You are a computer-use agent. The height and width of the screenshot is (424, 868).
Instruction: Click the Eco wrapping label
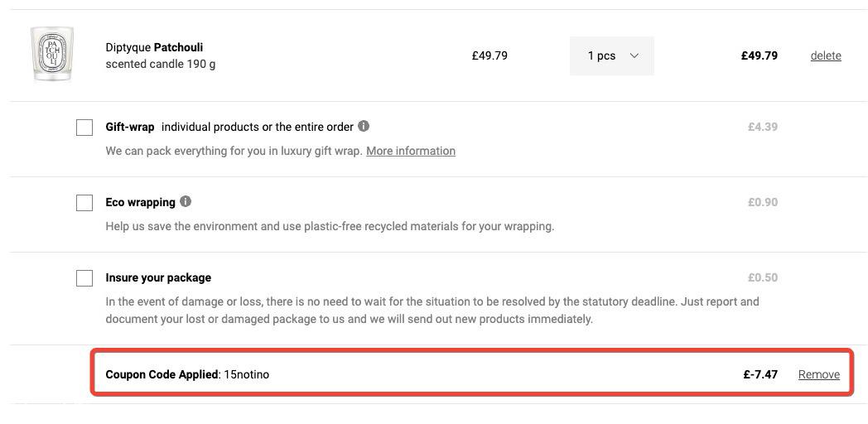click(x=140, y=203)
